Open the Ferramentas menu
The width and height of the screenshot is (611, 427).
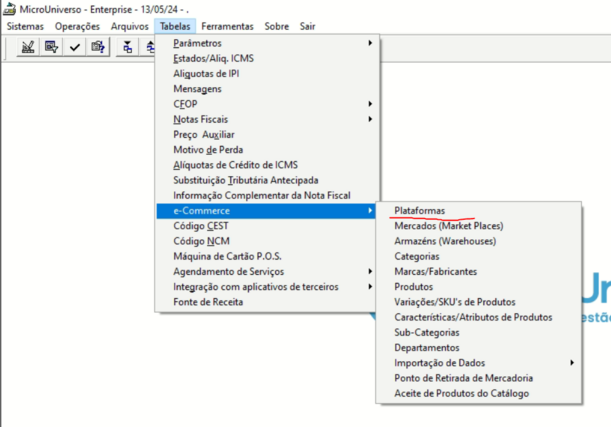pyautogui.click(x=227, y=26)
